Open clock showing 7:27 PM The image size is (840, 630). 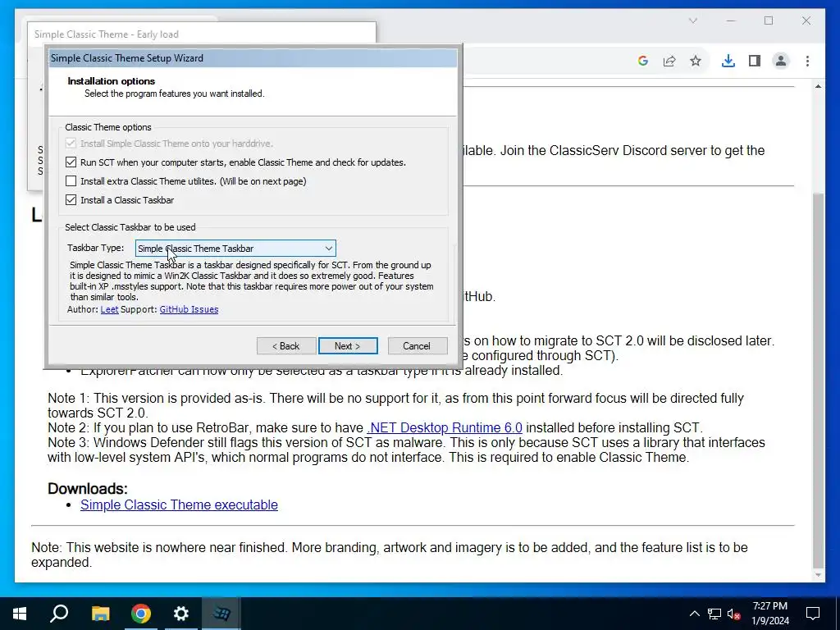point(770,614)
